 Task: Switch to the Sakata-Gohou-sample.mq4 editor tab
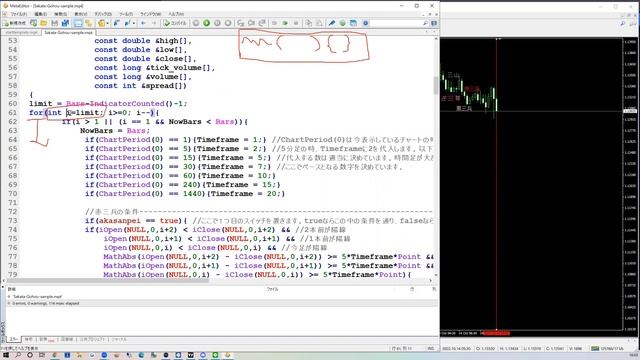pyautogui.click(x=68, y=32)
